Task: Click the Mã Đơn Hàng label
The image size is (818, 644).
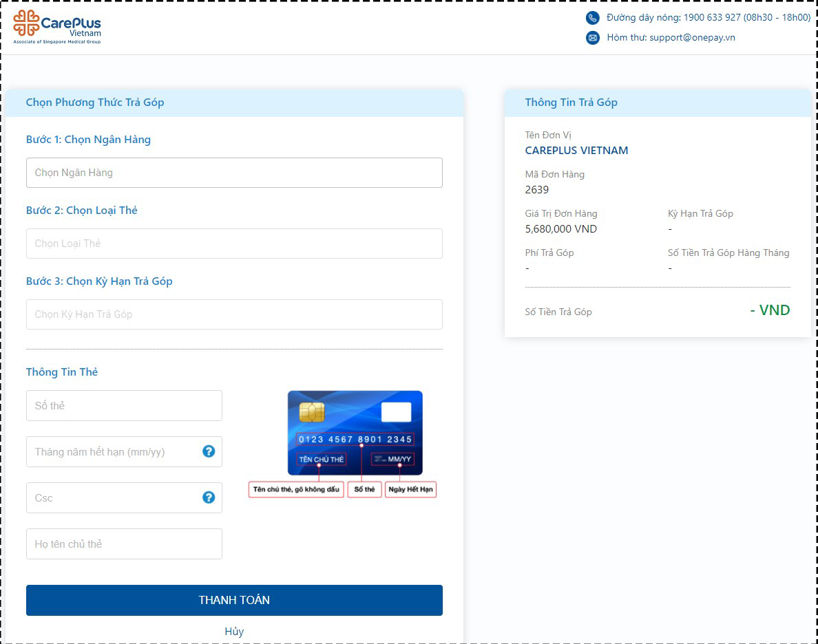Action: tap(554, 175)
